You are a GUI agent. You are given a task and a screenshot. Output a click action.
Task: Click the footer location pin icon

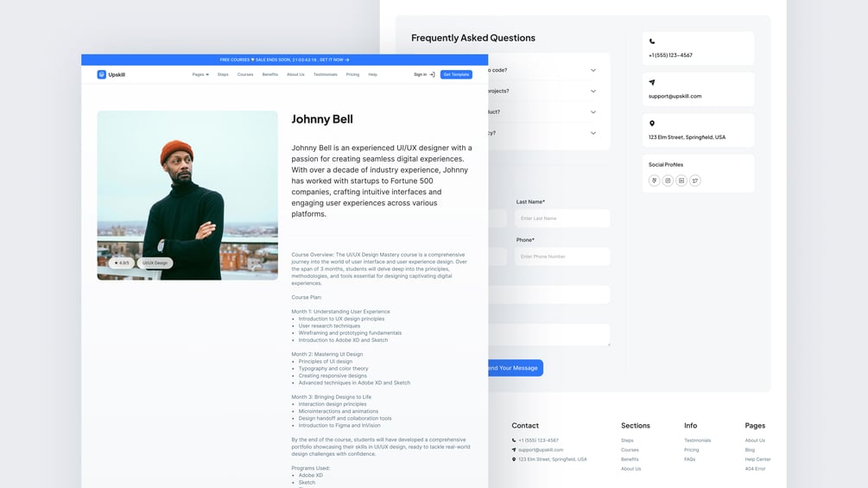(x=514, y=459)
